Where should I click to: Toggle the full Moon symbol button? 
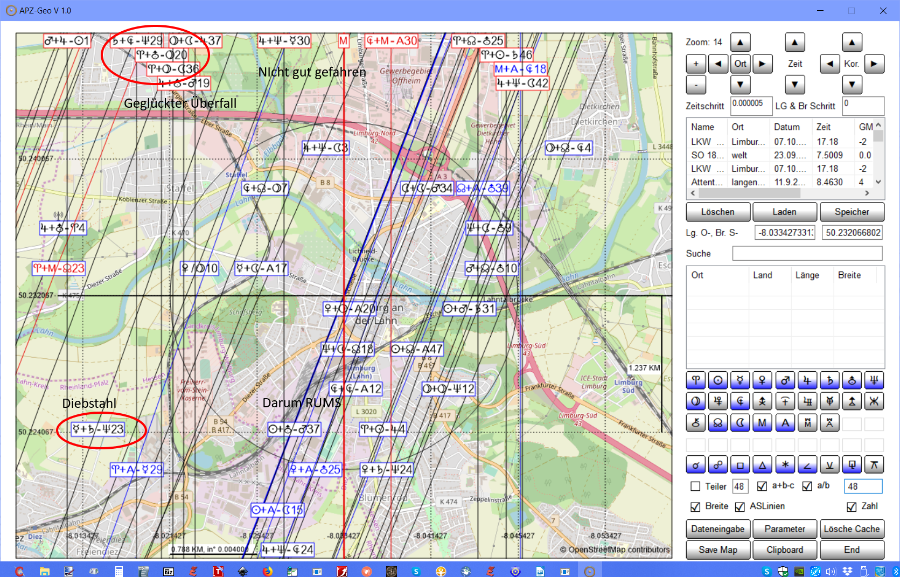696,401
